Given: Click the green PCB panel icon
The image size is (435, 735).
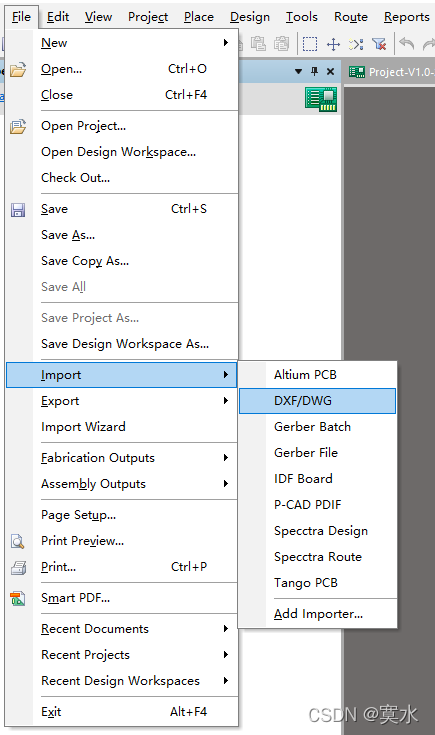Looking at the screenshot, I should click(x=321, y=99).
